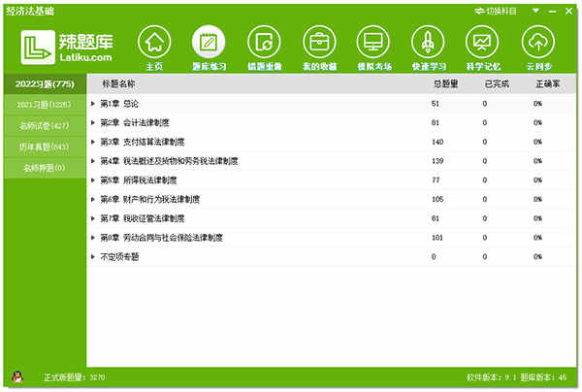Expand the 第3章 支付结算法律制度 arrow

click(93, 142)
